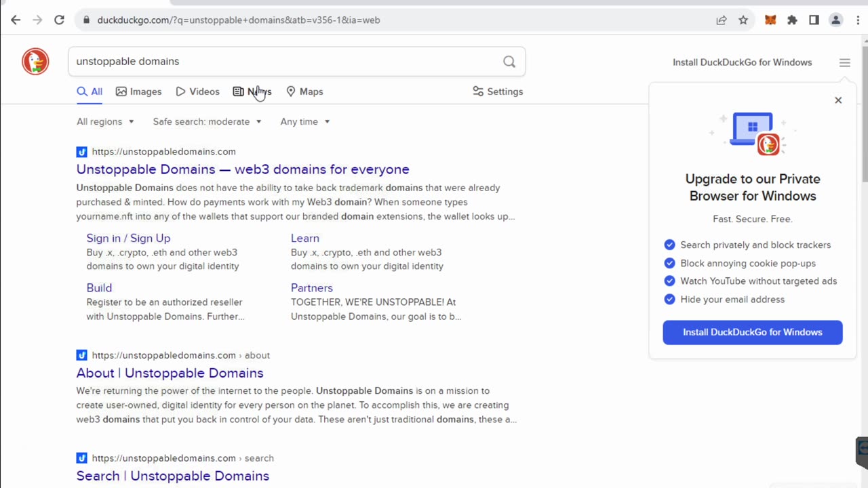Close the browser upgrade promo card
868x488 pixels.
(838, 100)
